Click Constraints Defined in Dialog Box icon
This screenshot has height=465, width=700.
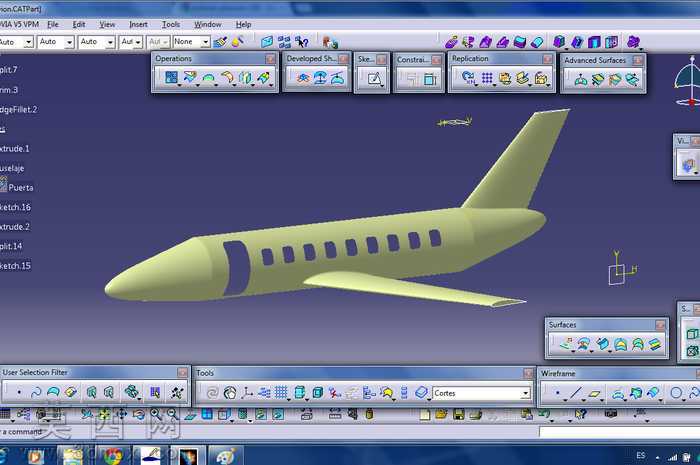point(412,79)
